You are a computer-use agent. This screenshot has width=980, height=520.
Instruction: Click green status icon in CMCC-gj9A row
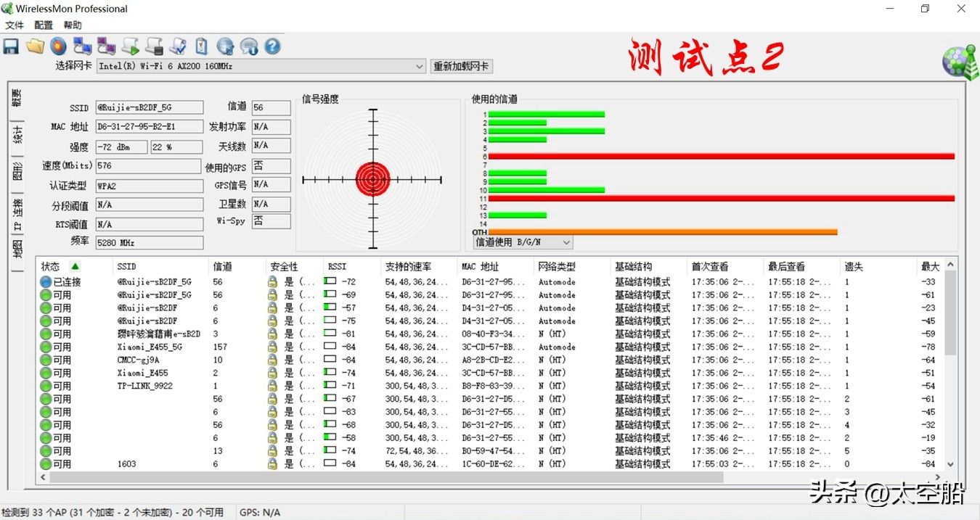pos(46,360)
